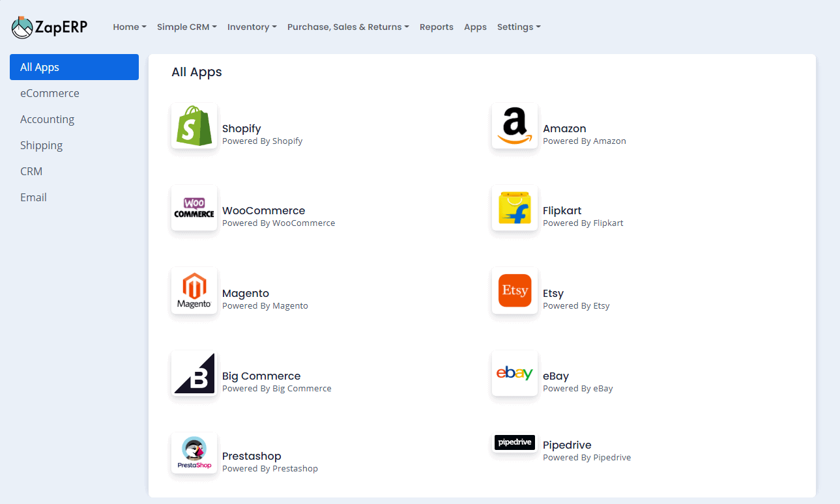Image resolution: width=840 pixels, height=504 pixels.
Task: Click "Powered By WooCommerce" subtitle
Action: (279, 223)
